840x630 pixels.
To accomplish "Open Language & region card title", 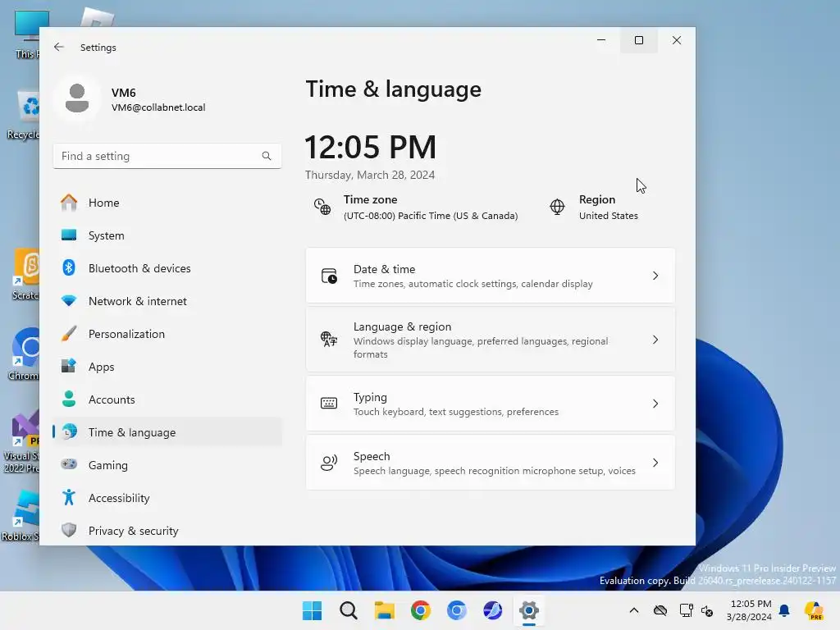I will click(402, 326).
